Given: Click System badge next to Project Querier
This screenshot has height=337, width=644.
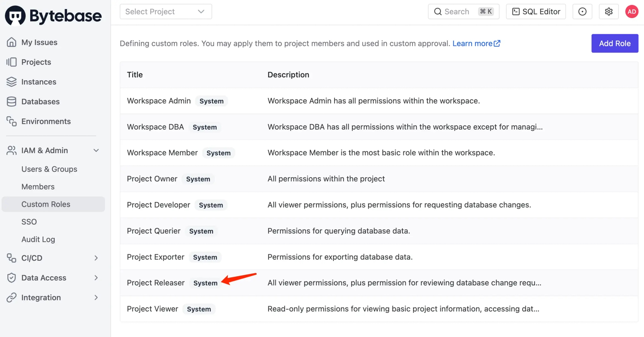Looking at the screenshot, I should [x=201, y=231].
